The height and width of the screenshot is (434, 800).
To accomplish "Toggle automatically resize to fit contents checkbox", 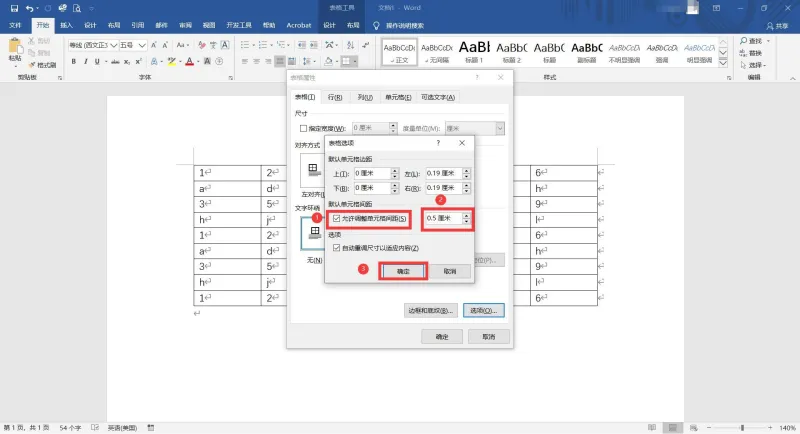I will pyautogui.click(x=336, y=248).
